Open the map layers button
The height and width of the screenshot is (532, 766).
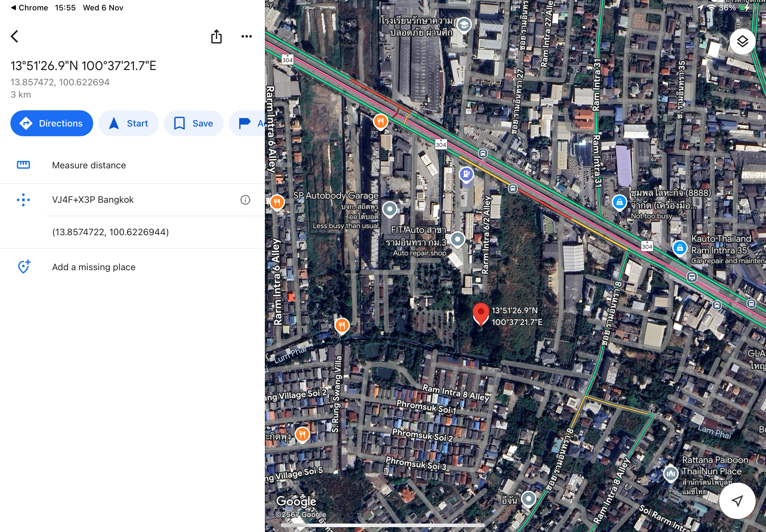click(742, 42)
